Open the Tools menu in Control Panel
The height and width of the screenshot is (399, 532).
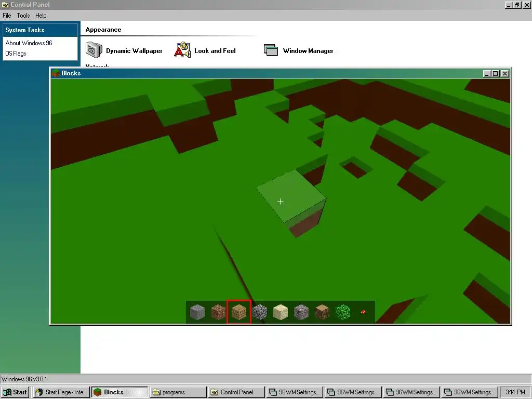pyautogui.click(x=23, y=16)
